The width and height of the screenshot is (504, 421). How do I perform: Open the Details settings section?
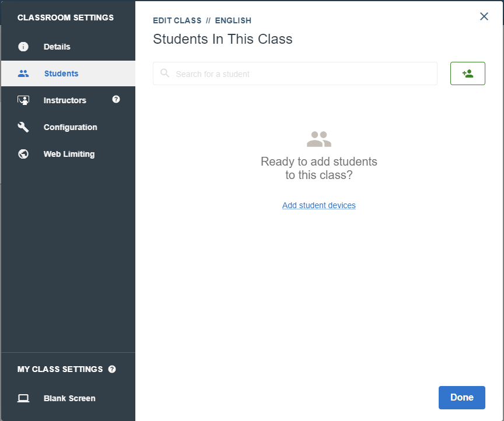point(68,47)
